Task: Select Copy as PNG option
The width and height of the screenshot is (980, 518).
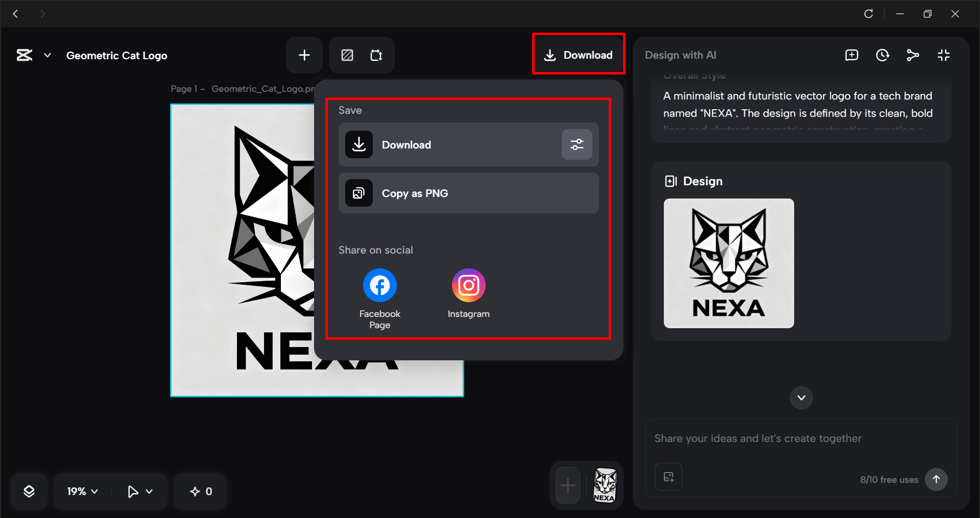Action: click(468, 193)
